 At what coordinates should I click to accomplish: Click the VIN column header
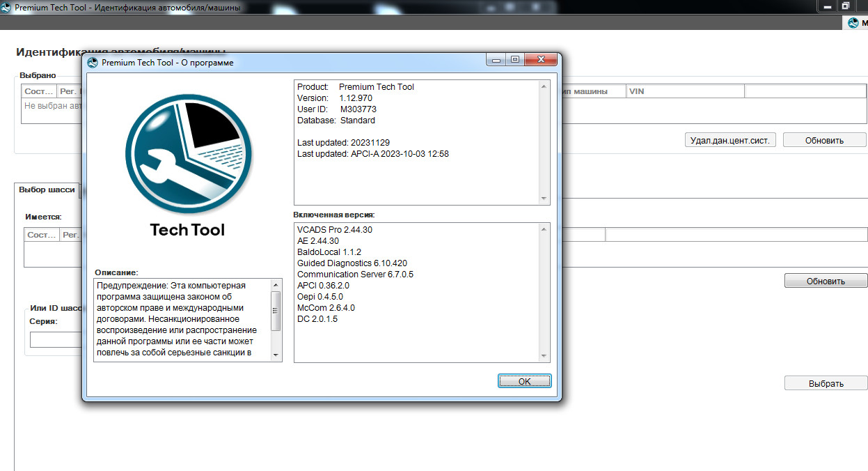pos(685,91)
